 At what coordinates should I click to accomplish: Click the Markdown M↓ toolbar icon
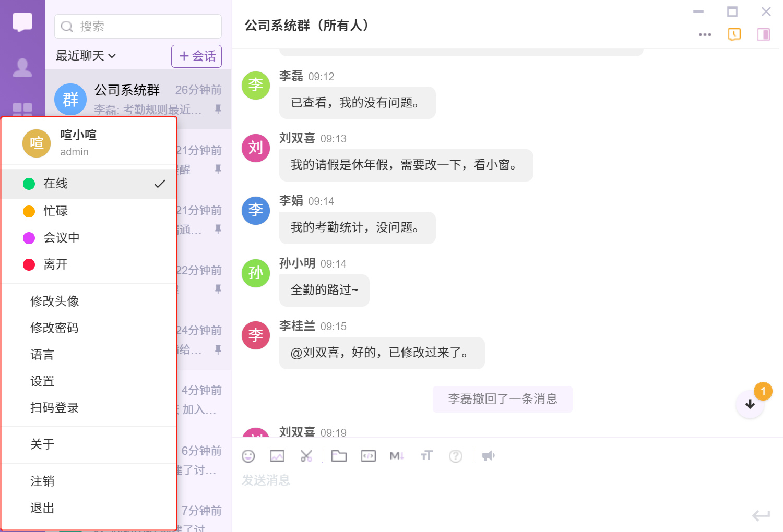pos(397,456)
